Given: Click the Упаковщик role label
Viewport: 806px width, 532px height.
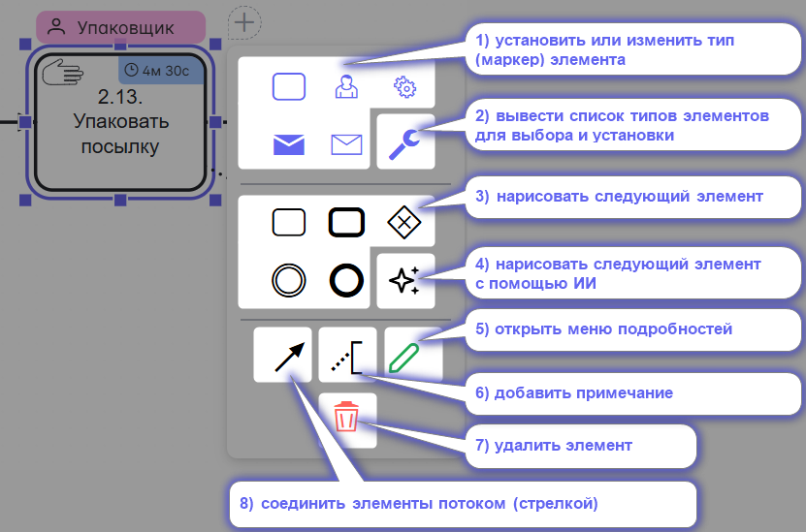Looking at the screenshot, I should click(x=121, y=27).
